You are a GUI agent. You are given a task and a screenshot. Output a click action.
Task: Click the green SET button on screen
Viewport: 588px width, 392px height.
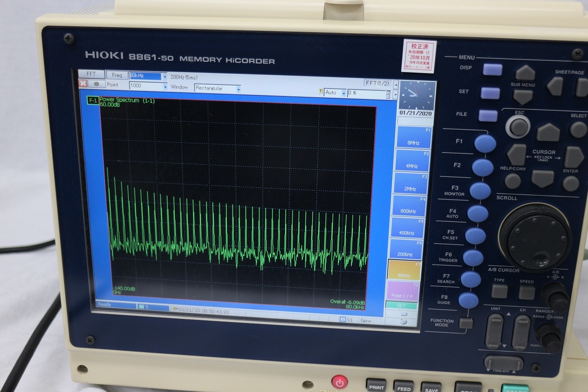coord(402,306)
